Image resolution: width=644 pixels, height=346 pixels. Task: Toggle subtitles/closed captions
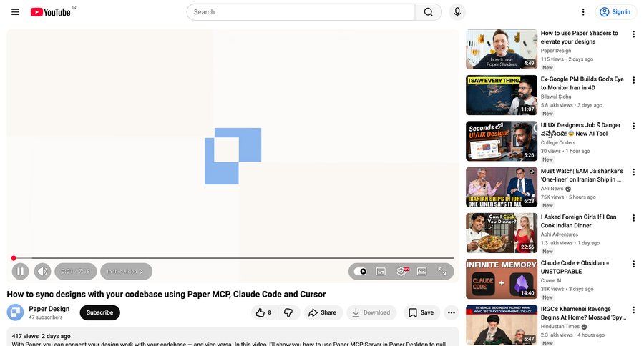tap(381, 272)
